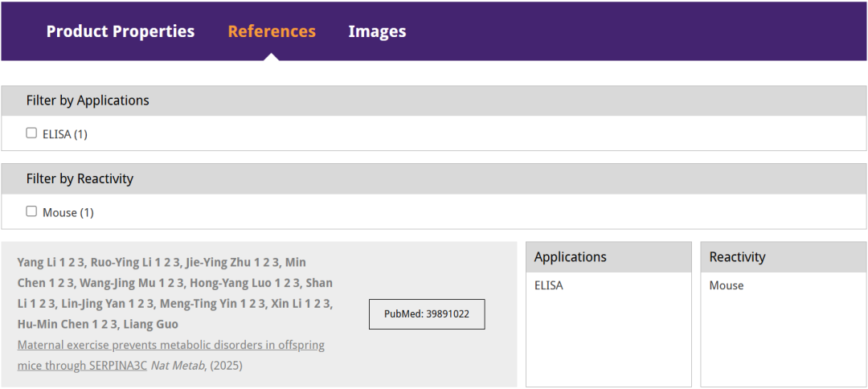Open the Maternal exercise prevents metabolic disorders article link
Viewport: 868px width, 389px height.
pyautogui.click(x=171, y=355)
